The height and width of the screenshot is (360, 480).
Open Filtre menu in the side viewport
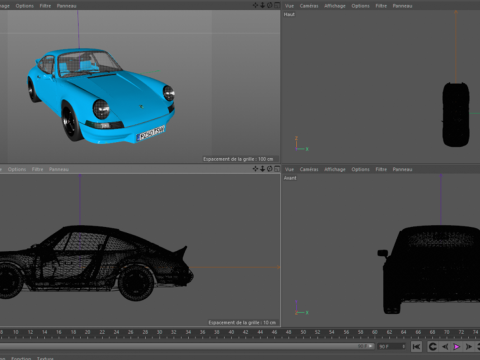[37, 169]
